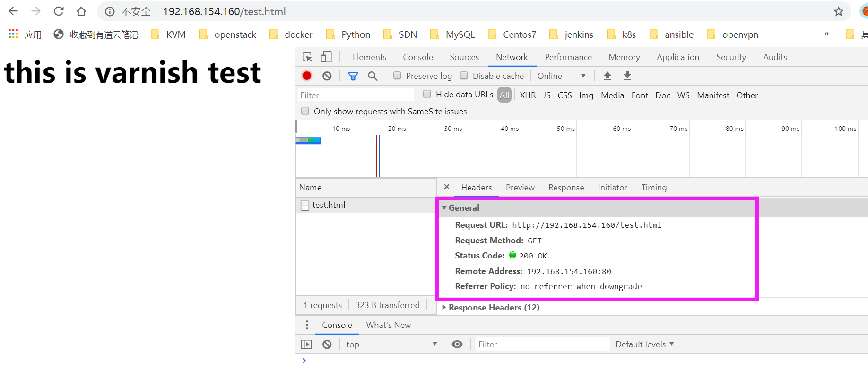Open the Online throttling dropdown
868x370 pixels.
561,76
